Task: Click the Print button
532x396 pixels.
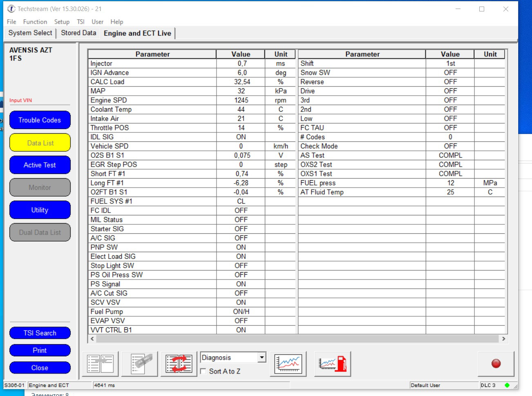Action: click(40, 350)
